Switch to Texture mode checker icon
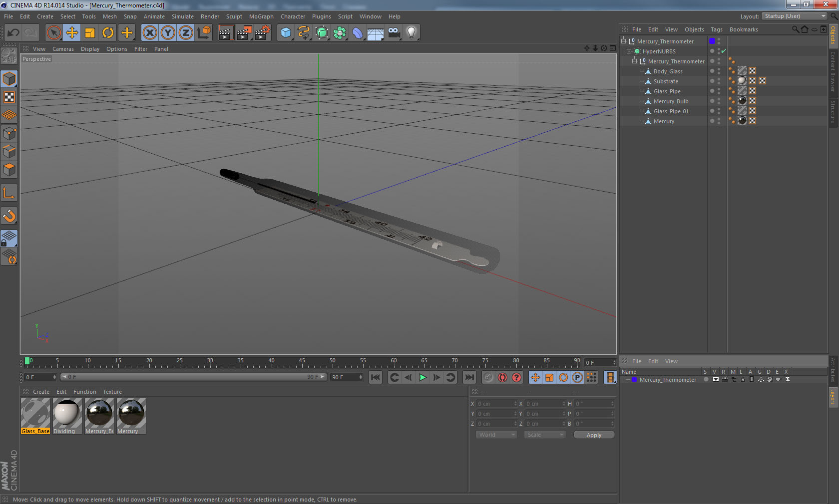This screenshot has width=839, height=504. click(x=9, y=97)
